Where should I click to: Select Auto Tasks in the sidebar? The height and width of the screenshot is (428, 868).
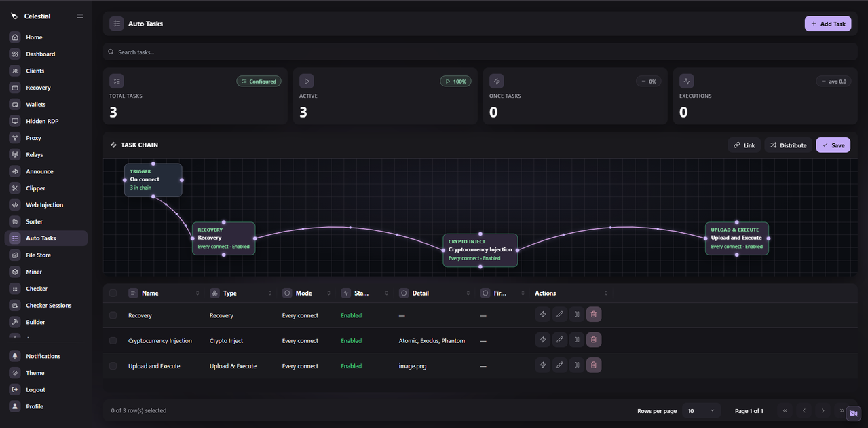click(x=46, y=238)
